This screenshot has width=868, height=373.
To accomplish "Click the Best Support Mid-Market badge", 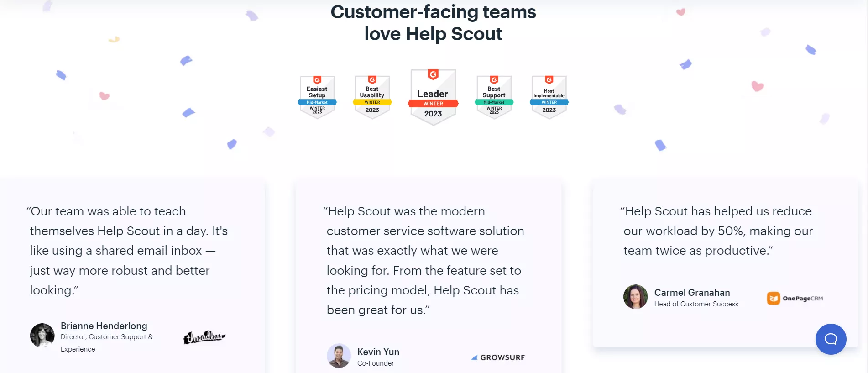I will click(x=494, y=97).
